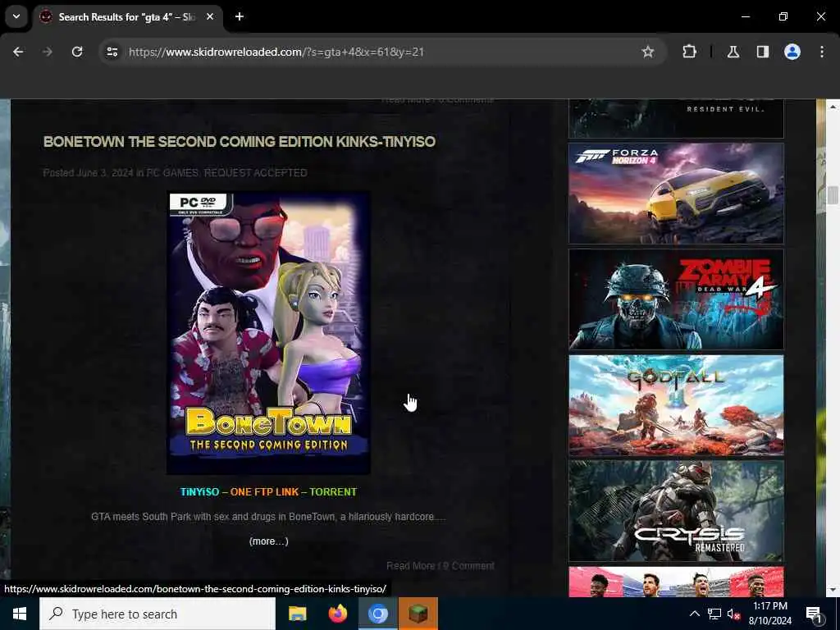Open the Godfall banner
Viewport: 840px width, 630px height.
676,405
